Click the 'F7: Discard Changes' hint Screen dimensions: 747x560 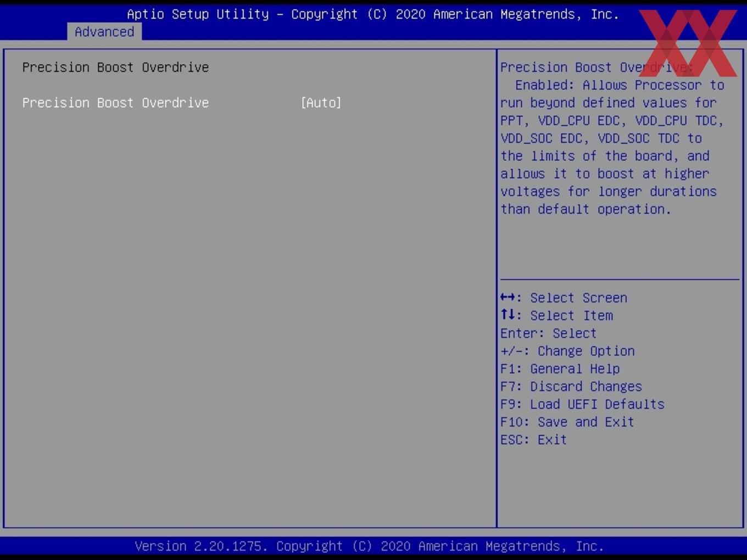(x=571, y=387)
